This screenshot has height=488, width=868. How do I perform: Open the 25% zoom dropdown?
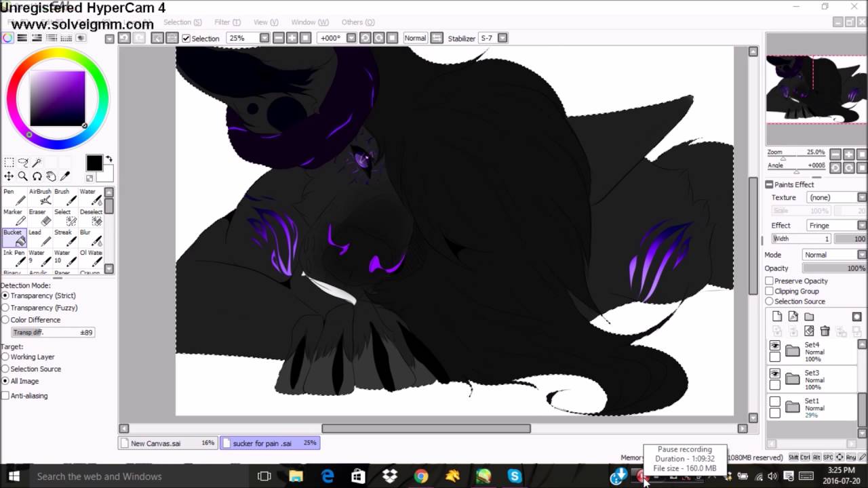pyautogui.click(x=264, y=38)
